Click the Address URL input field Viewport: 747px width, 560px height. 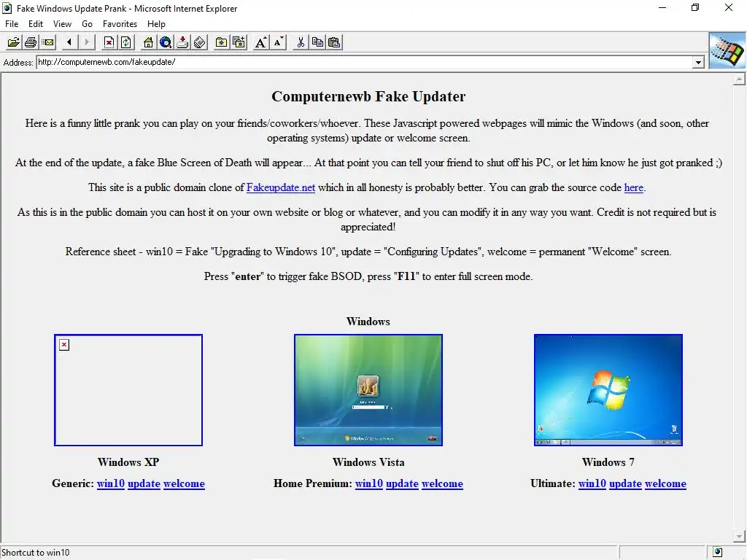(x=365, y=62)
